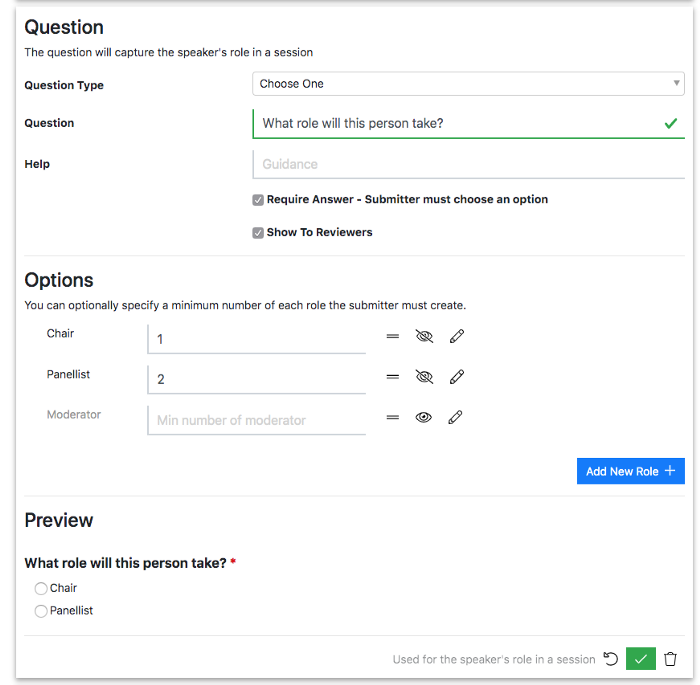Toggle visibility of the Panellist option
The height and width of the screenshot is (685, 700).
[x=424, y=377]
